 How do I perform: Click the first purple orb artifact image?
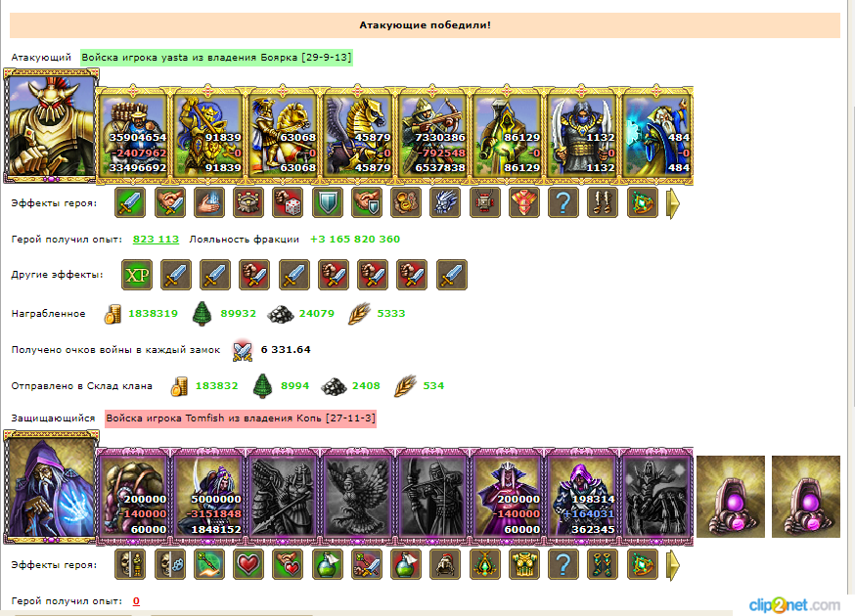pyautogui.click(x=731, y=497)
